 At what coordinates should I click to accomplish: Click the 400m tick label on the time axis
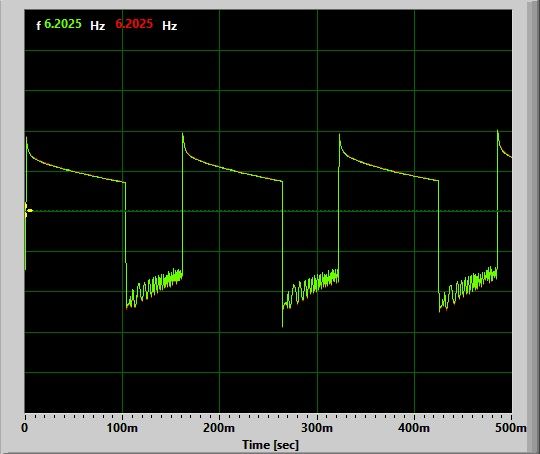pyautogui.click(x=414, y=428)
